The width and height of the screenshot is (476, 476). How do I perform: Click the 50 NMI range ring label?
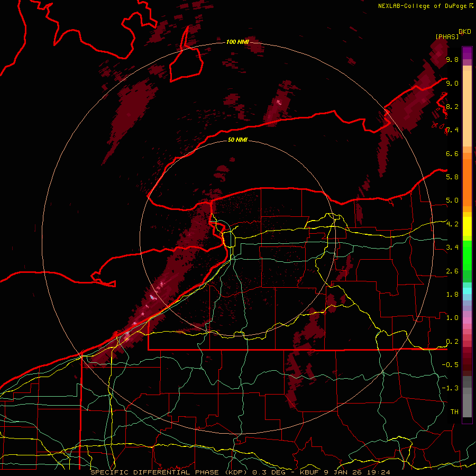pyautogui.click(x=237, y=140)
